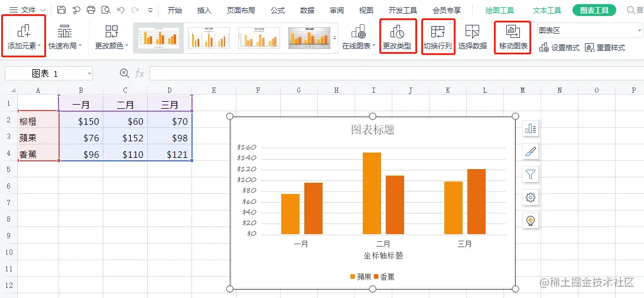This screenshot has height=298, width=644.
Task: Open the name box dropdown arrow
Action: coord(89,74)
